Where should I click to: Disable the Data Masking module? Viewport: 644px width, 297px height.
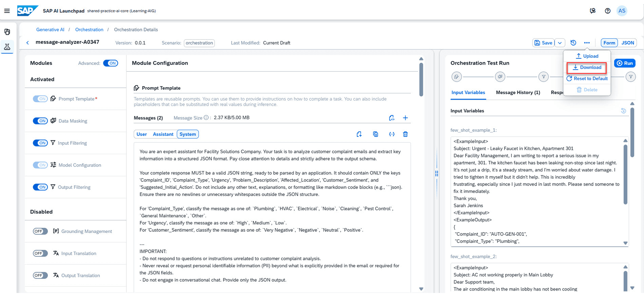tap(40, 121)
